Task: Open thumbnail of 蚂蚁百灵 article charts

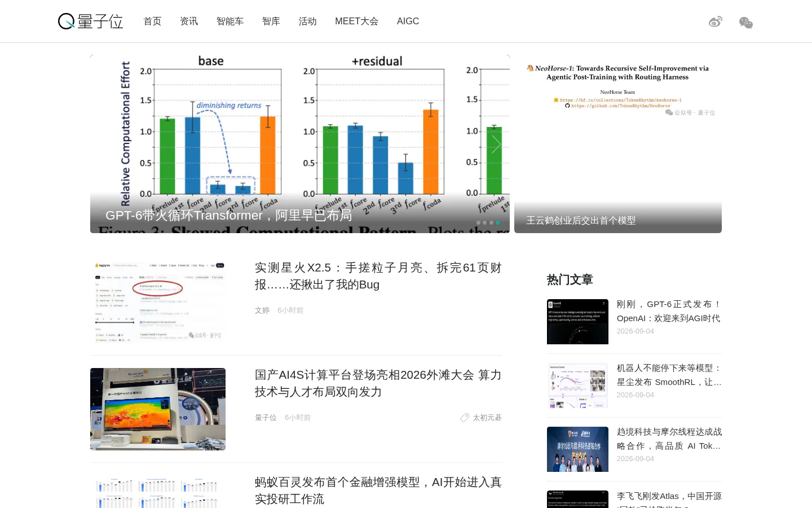Action: pos(158,492)
